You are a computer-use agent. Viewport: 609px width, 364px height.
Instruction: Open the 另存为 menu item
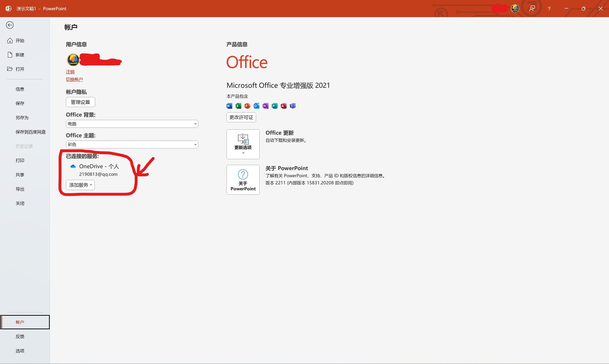pos(22,118)
